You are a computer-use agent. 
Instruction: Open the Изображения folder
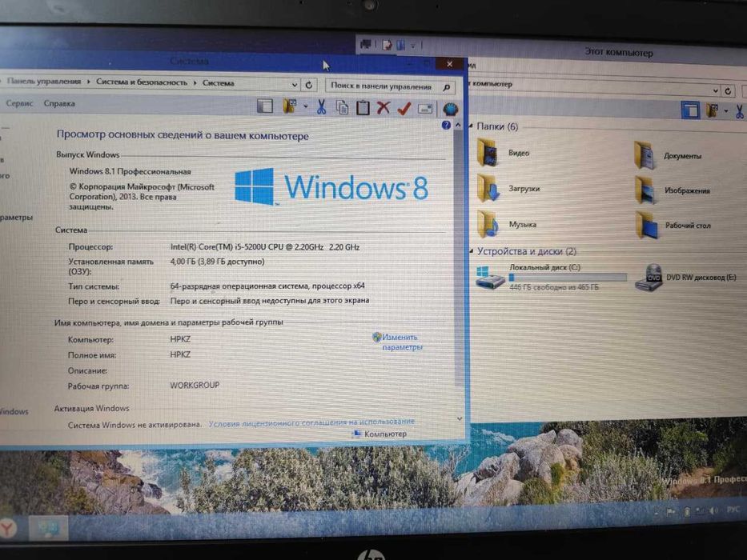click(673, 190)
